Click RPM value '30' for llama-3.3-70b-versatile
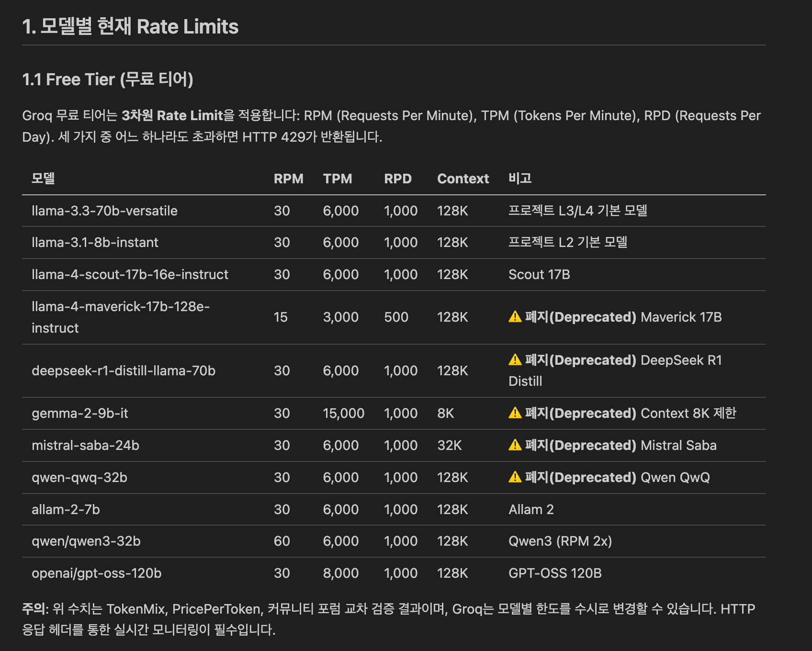The height and width of the screenshot is (651, 812). [x=282, y=211]
